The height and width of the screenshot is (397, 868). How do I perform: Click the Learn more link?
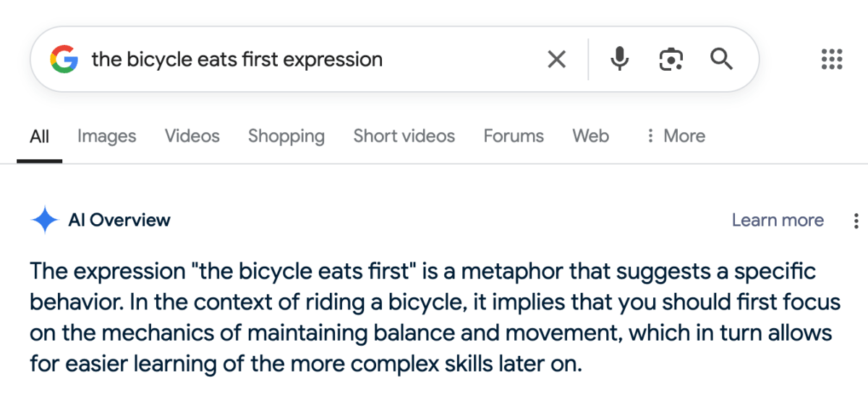pos(778,220)
